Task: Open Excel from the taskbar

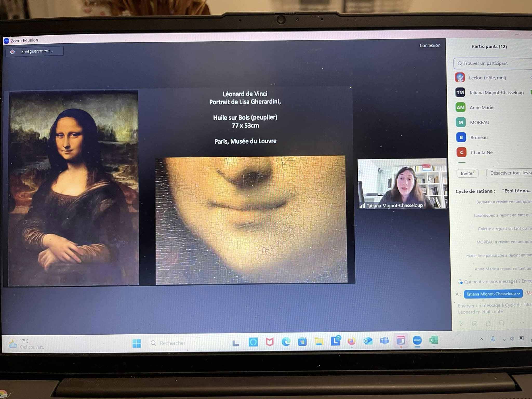Action: click(433, 340)
